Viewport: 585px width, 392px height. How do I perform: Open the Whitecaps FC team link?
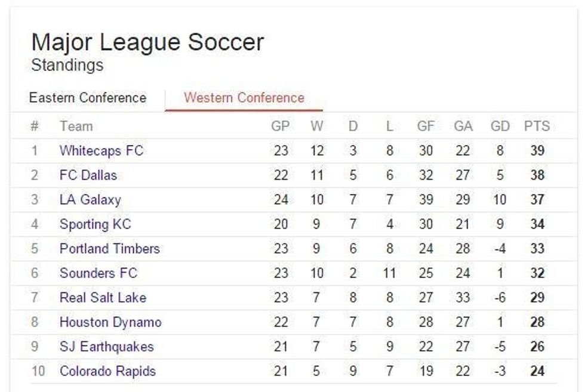[101, 151]
